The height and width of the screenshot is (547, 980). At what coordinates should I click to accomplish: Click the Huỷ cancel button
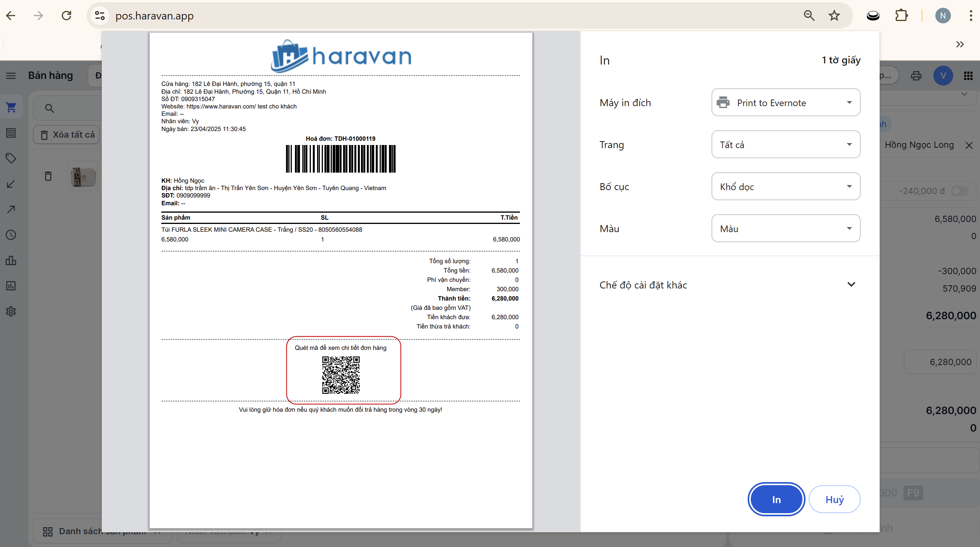click(x=834, y=499)
